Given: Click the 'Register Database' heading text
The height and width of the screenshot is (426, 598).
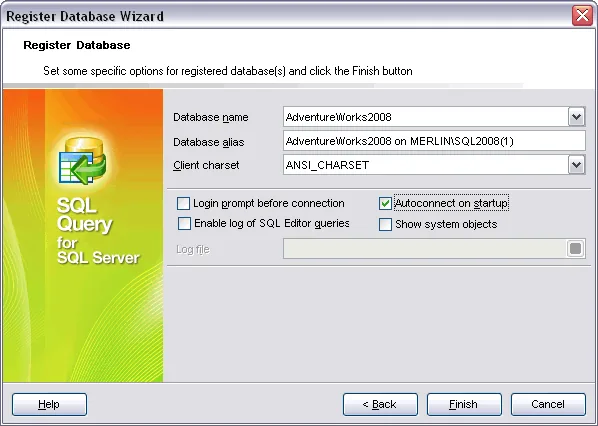Looking at the screenshot, I should [x=77, y=45].
